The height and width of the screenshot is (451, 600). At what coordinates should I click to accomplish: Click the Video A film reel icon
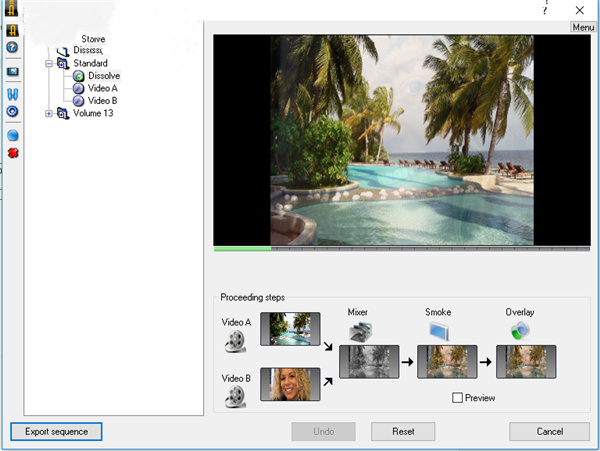tap(237, 344)
